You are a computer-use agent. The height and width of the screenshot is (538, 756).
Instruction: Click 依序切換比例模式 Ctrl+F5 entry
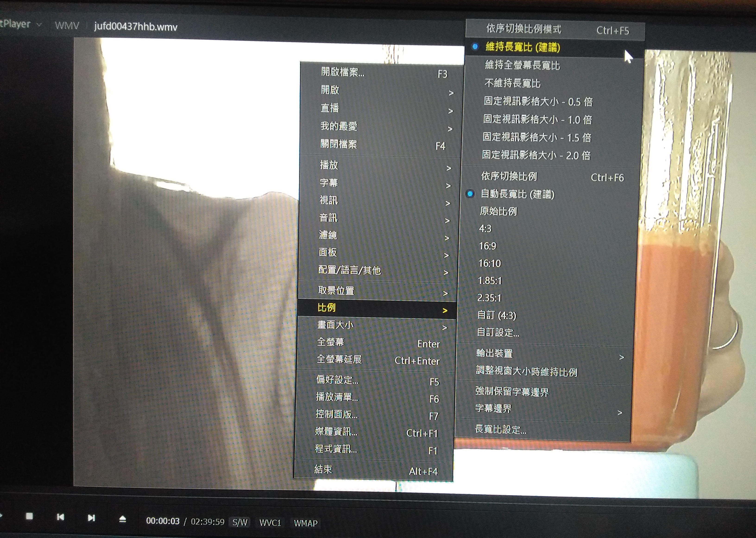(x=555, y=29)
